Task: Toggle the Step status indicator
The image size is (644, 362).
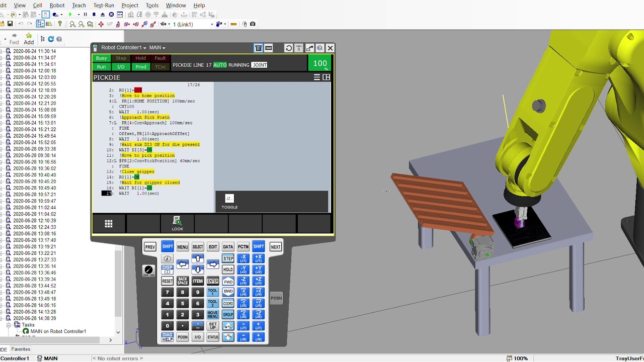Action: [x=121, y=58]
